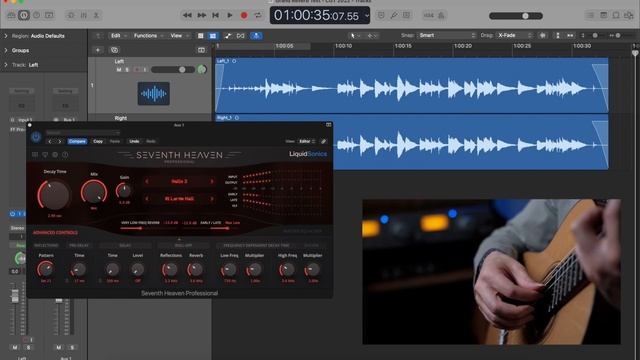Viewport: 640px width, 360px height.
Task: Open the Toolbar display icon
Action: coord(49,16)
